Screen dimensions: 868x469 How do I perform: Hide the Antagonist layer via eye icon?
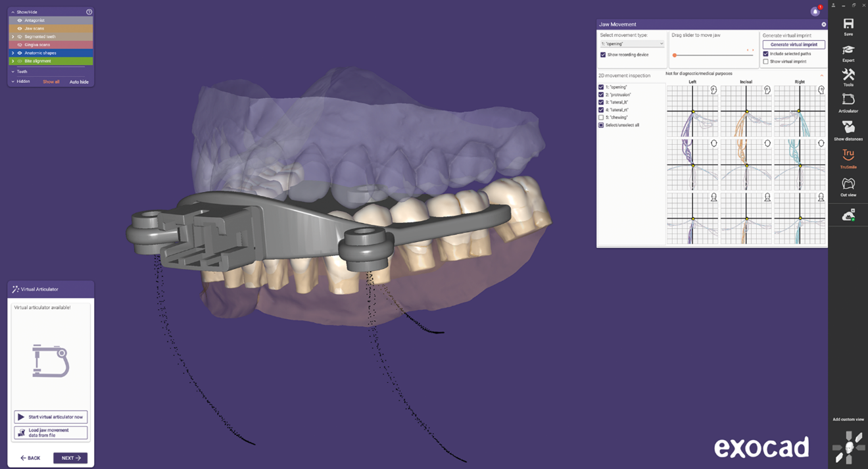click(20, 20)
